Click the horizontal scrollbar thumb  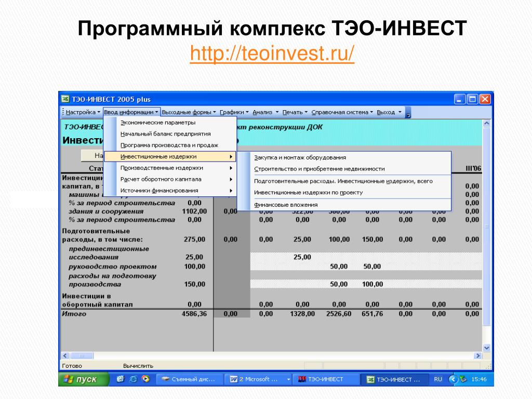(82, 356)
